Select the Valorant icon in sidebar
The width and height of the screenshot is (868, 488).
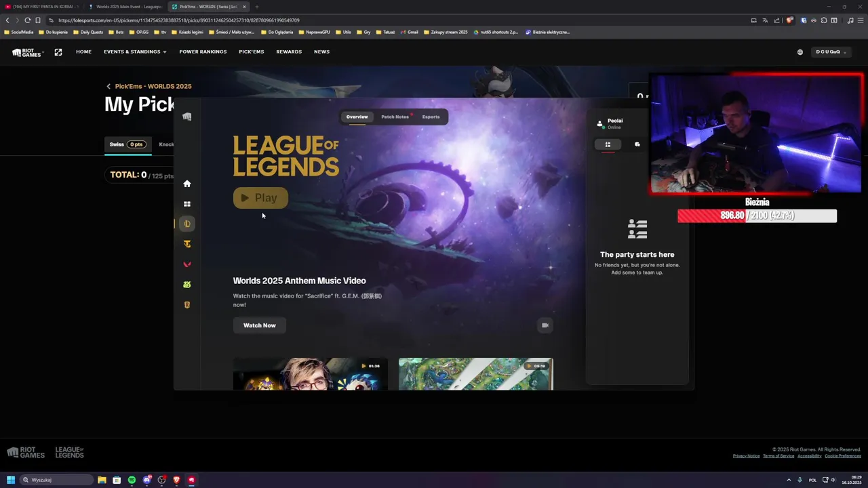click(187, 264)
